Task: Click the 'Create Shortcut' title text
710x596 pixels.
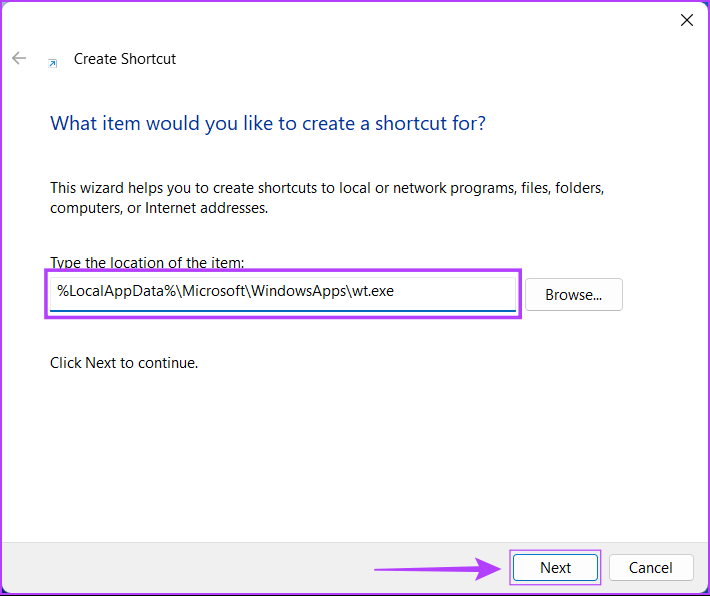Action: click(125, 59)
